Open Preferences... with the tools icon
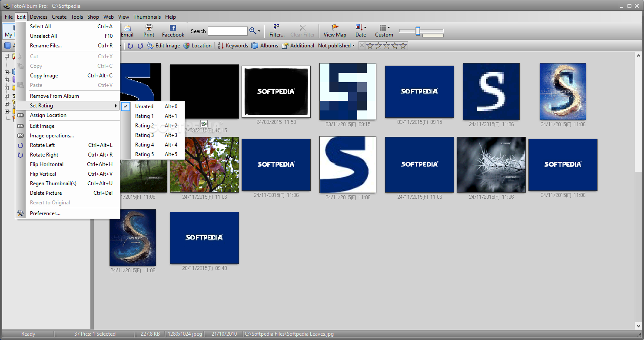 [67, 213]
